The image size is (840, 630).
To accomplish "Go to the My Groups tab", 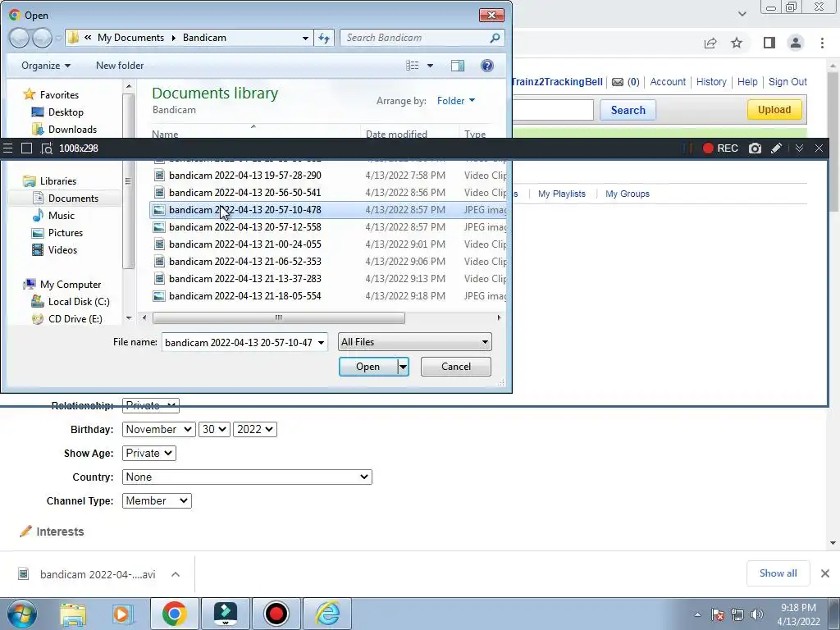I will 628,194.
